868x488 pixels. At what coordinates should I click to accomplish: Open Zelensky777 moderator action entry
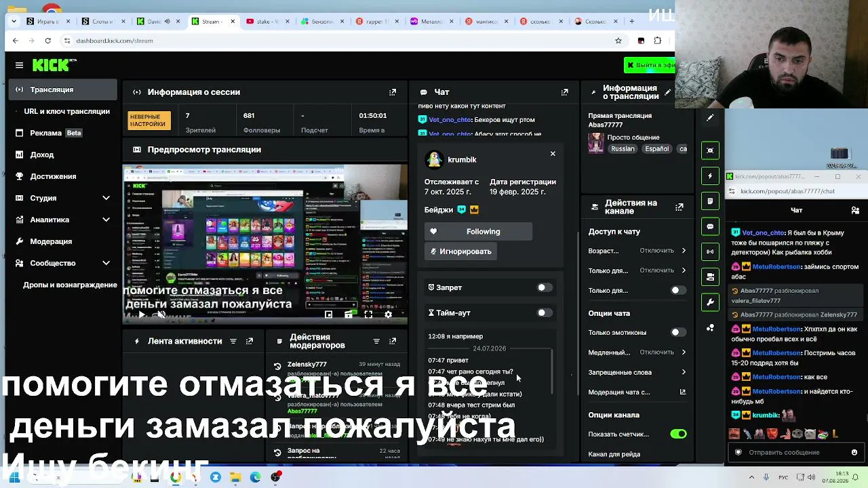pyautogui.click(x=336, y=373)
